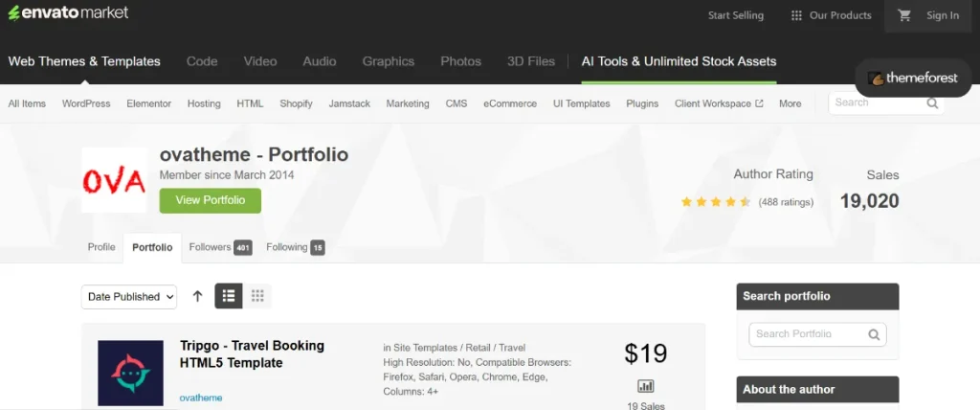Open the Photos category
This screenshot has height=410, width=980.
[460, 61]
